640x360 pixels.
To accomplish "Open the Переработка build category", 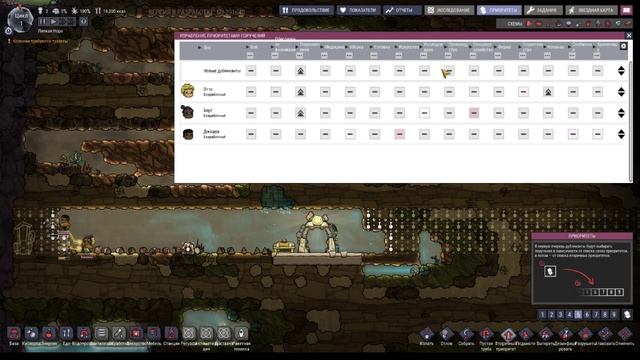I will pyautogui.click(x=119, y=333).
